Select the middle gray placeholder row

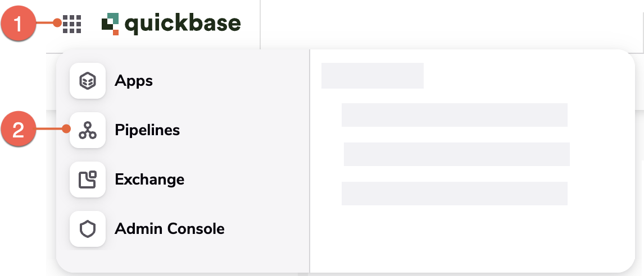457,154
